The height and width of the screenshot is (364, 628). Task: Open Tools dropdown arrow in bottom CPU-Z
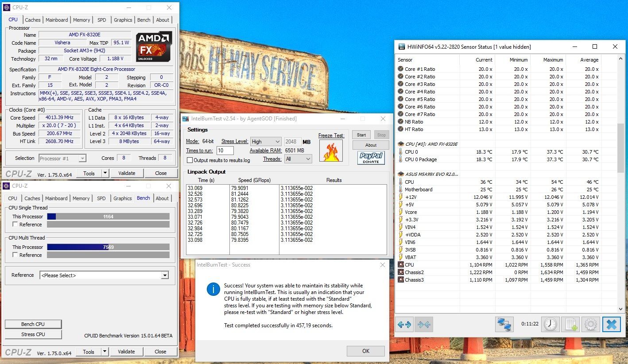tap(105, 352)
